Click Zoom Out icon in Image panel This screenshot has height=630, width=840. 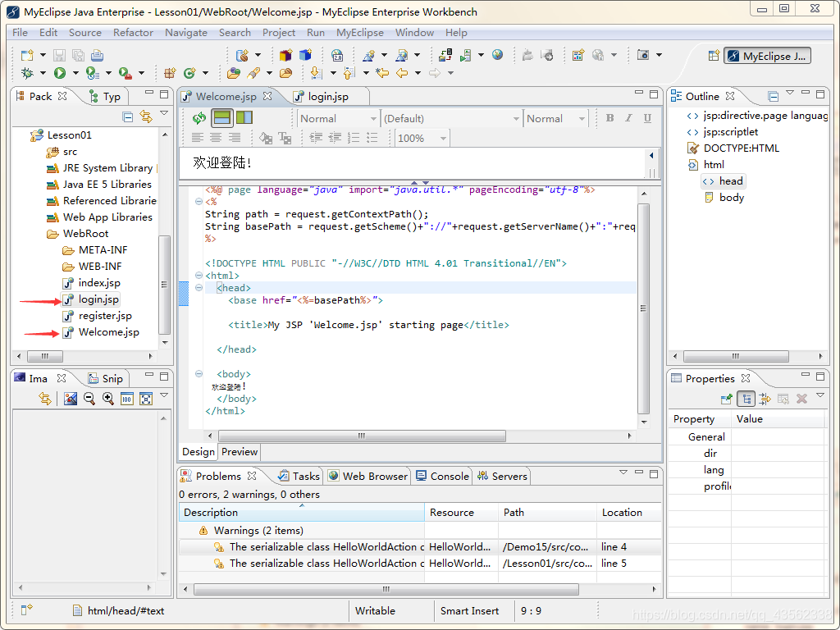(x=89, y=399)
